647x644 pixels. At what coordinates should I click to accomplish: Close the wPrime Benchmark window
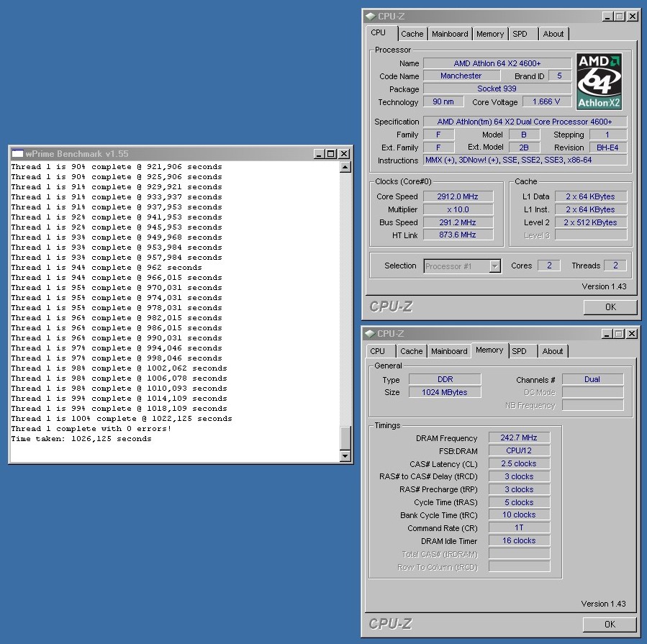tap(344, 154)
